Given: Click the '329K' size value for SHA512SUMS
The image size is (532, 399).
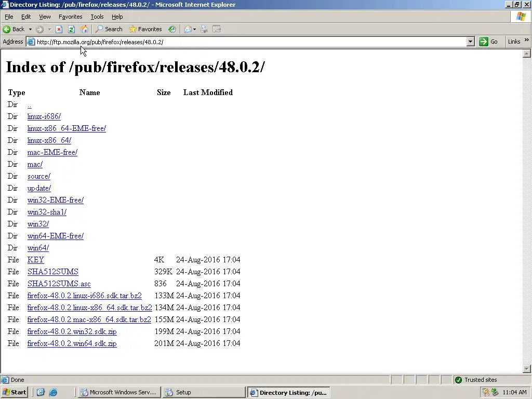Looking at the screenshot, I should (x=163, y=272).
